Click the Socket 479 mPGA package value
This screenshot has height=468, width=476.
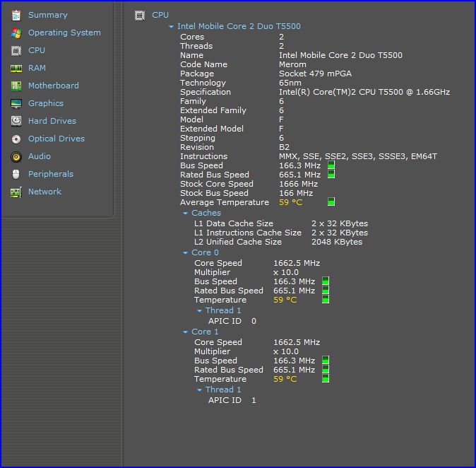316,74
